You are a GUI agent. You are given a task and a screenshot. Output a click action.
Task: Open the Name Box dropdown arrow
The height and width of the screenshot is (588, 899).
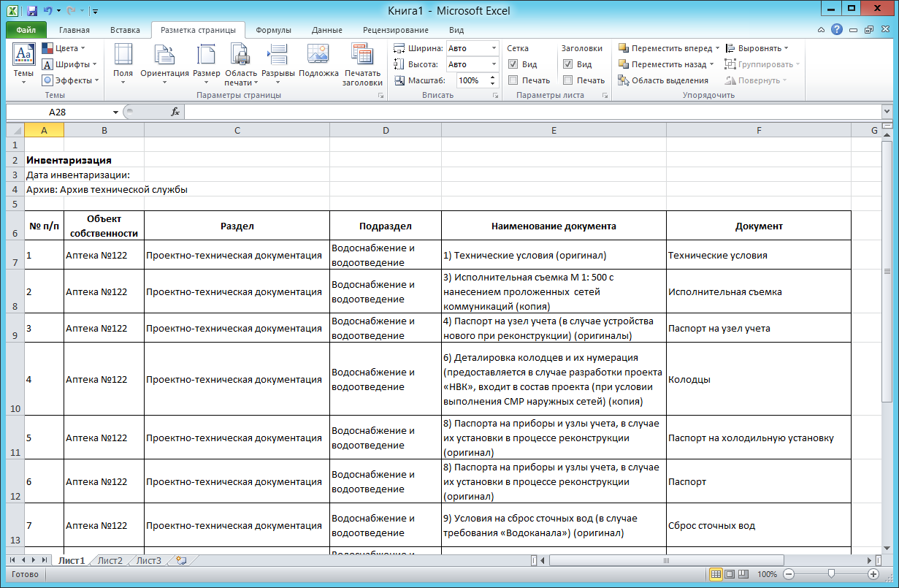click(x=115, y=112)
